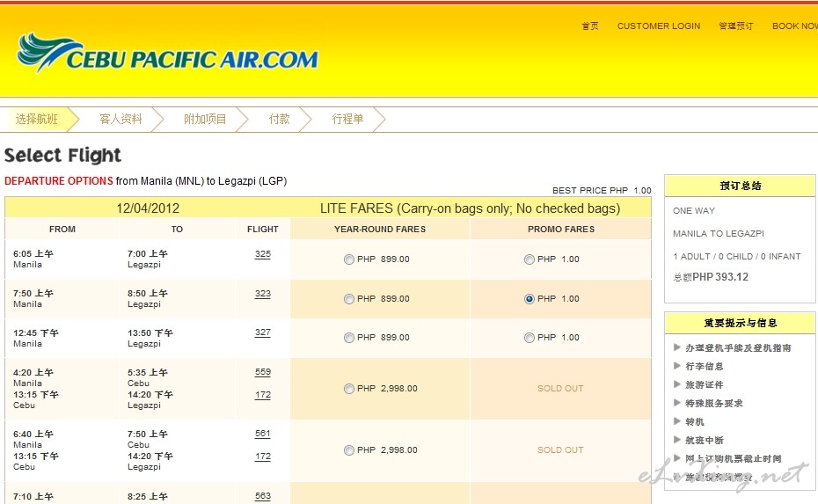Choose PHP 899.00 year-round fare for flight 325
The image size is (818, 504).
tap(349, 259)
